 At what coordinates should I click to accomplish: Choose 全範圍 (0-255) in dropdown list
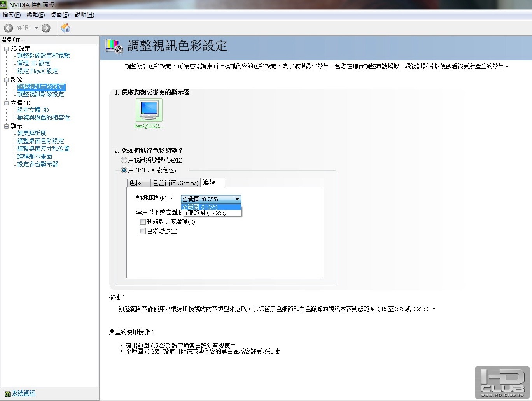point(211,207)
